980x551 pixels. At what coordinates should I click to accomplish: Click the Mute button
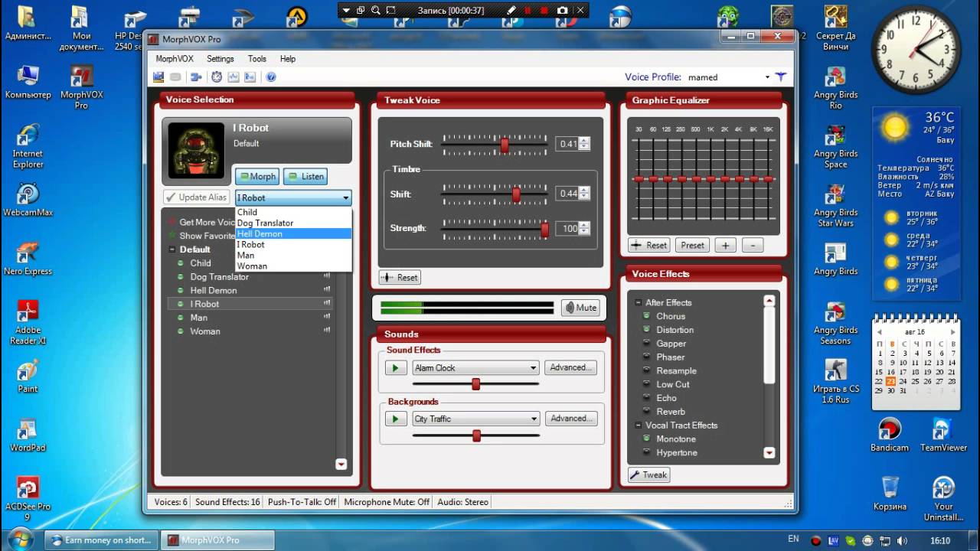point(580,308)
